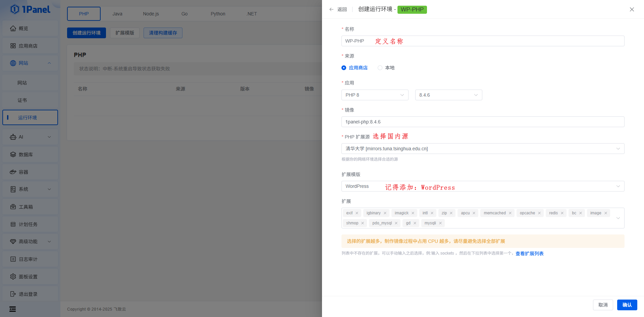The image size is (644, 317).
Task: Open the 8.4.6 version dropdown
Action: (449, 95)
